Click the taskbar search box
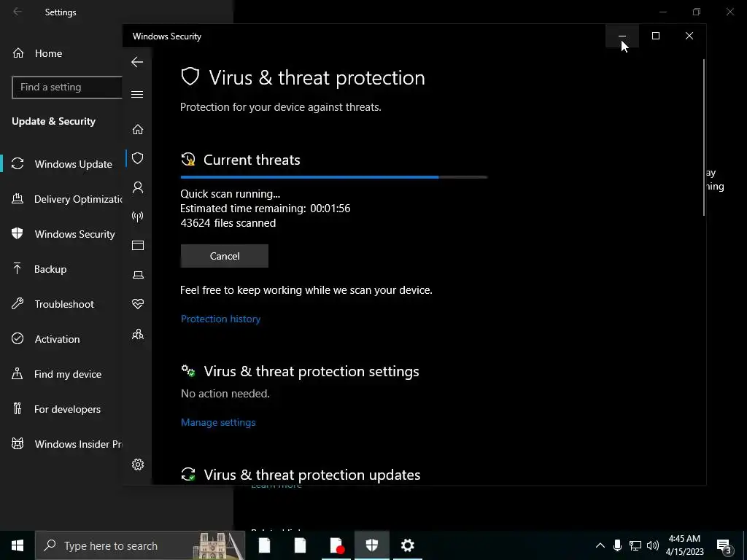Viewport: 747px width, 560px height. coord(140,545)
